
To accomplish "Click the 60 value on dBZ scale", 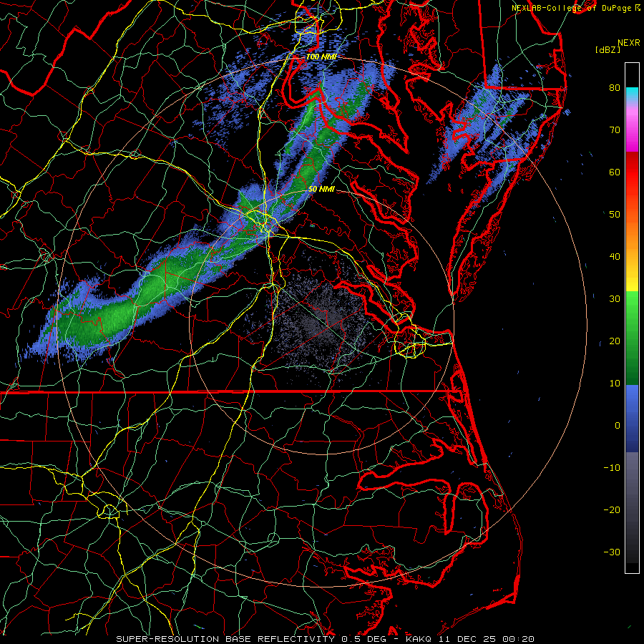I will coord(615,172).
